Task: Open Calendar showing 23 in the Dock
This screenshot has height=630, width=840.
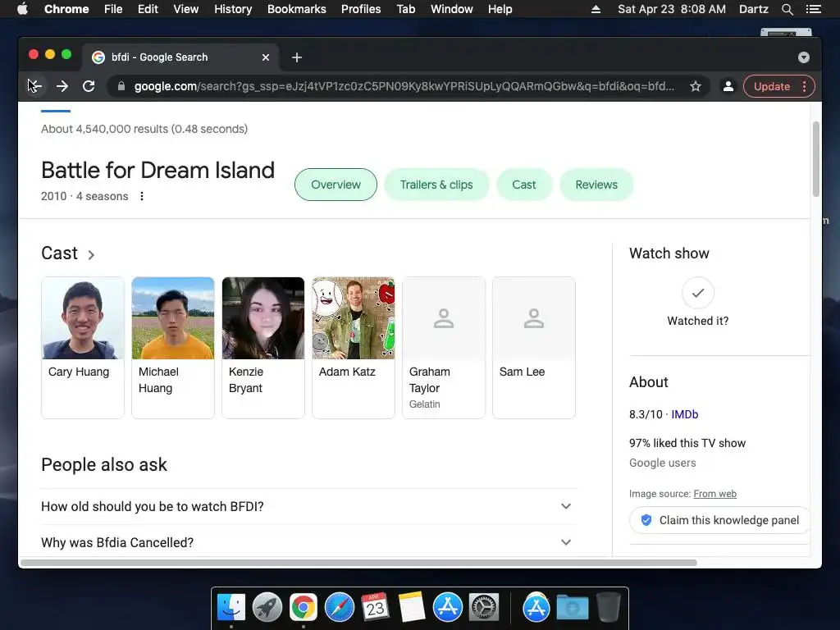Action: point(375,608)
